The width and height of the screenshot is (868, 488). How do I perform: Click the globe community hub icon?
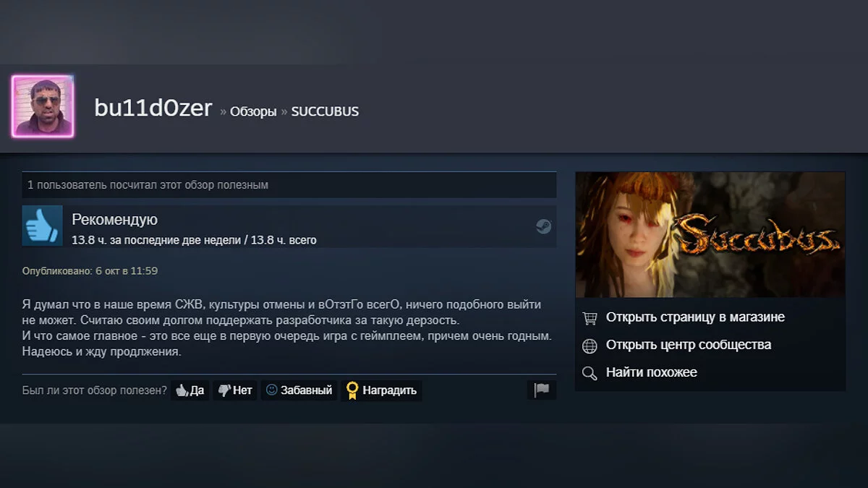pyautogui.click(x=590, y=346)
